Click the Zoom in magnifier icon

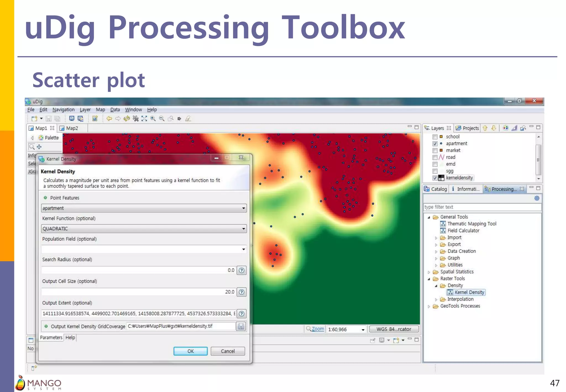click(x=153, y=119)
